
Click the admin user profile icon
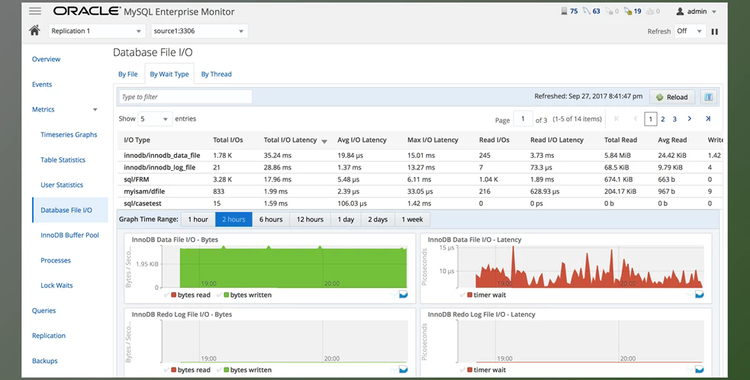point(680,11)
